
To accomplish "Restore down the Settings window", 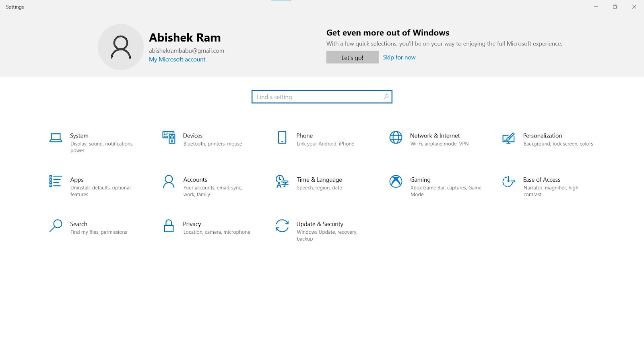I will (615, 7).
